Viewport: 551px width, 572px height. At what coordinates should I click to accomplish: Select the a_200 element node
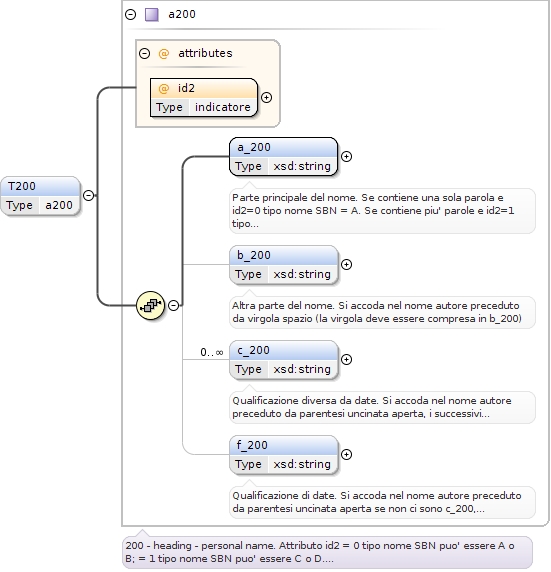pyautogui.click(x=284, y=156)
